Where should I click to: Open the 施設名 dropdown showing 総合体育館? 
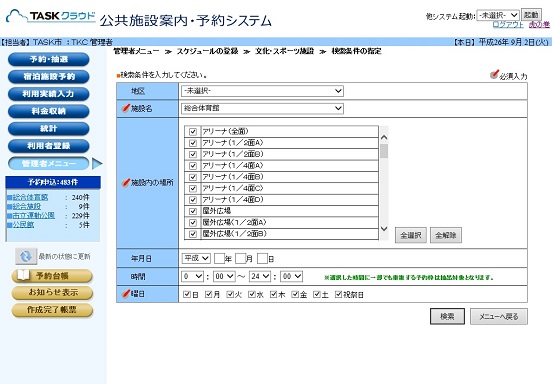(262, 108)
